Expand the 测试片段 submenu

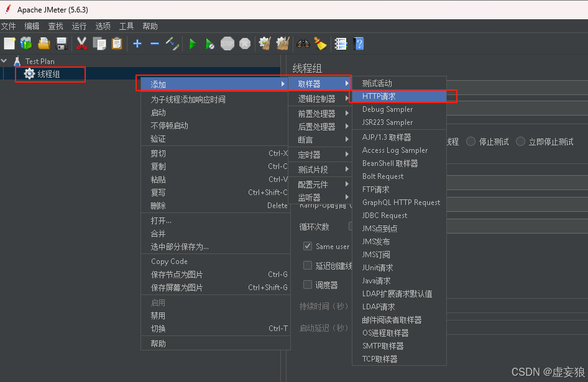[320, 170]
